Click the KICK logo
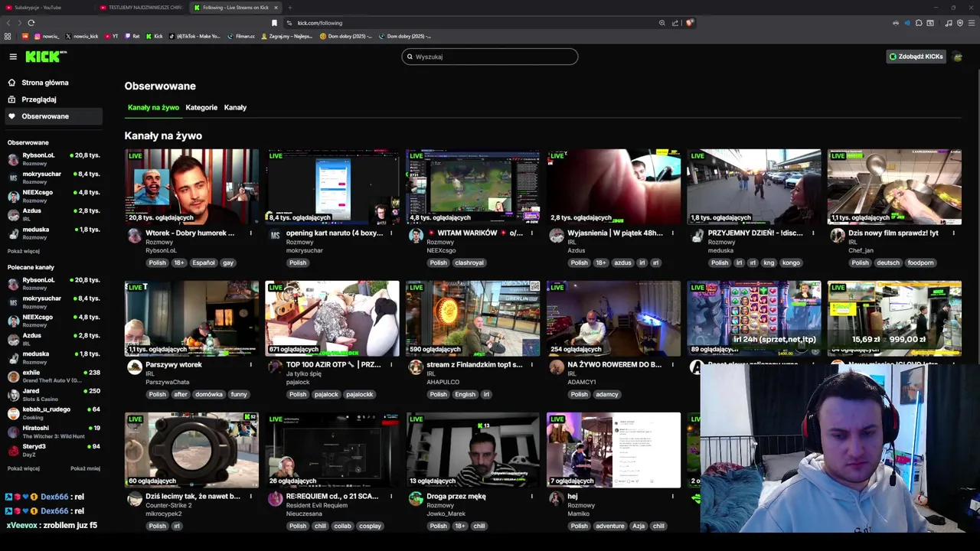Viewport: 980px width, 551px height. 46,57
